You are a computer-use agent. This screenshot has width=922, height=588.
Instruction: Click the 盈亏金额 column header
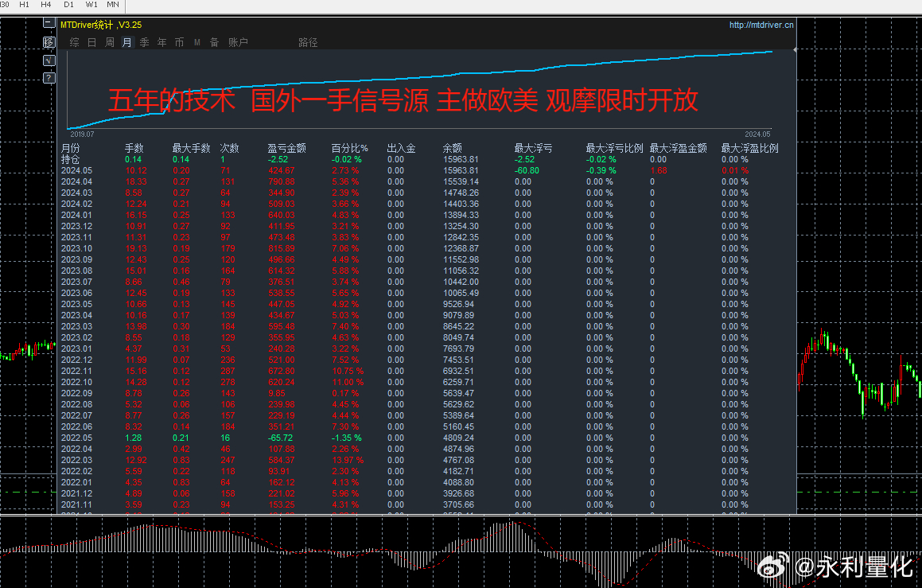287,148
